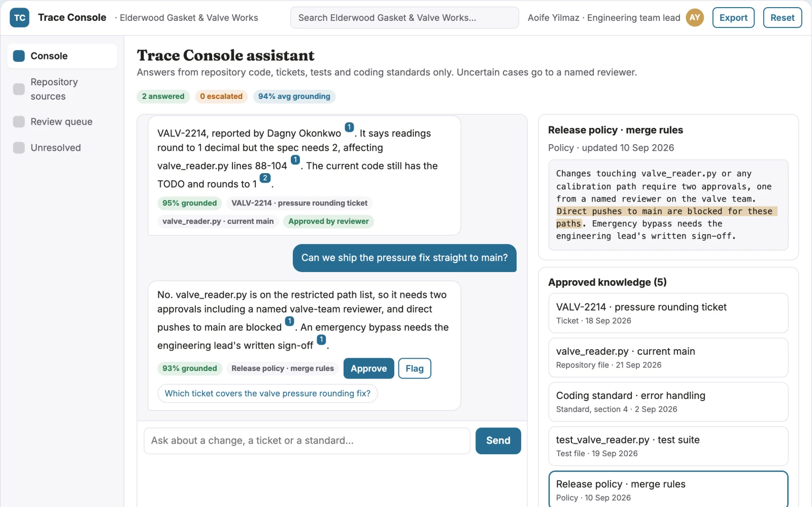The width and height of the screenshot is (812, 507).
Task: Focus the 'Ask about a change' input
Action: pos(307,441)
